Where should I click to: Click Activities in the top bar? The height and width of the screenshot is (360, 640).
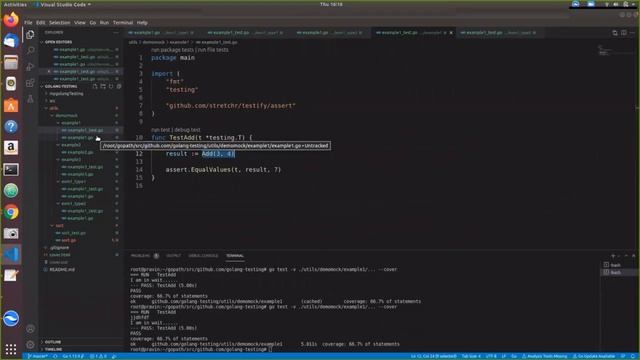[x=15, y=4]
